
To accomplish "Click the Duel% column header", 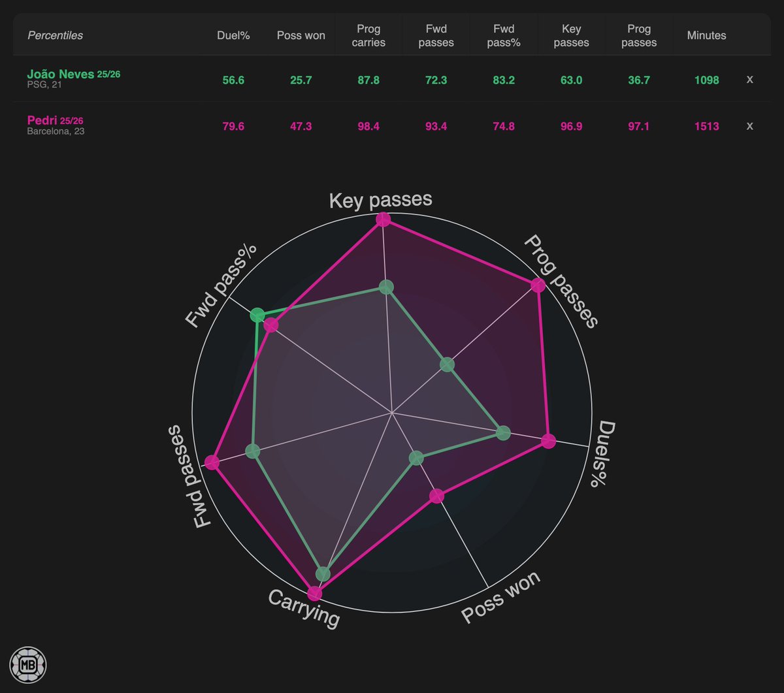I will tap(234, 35).
